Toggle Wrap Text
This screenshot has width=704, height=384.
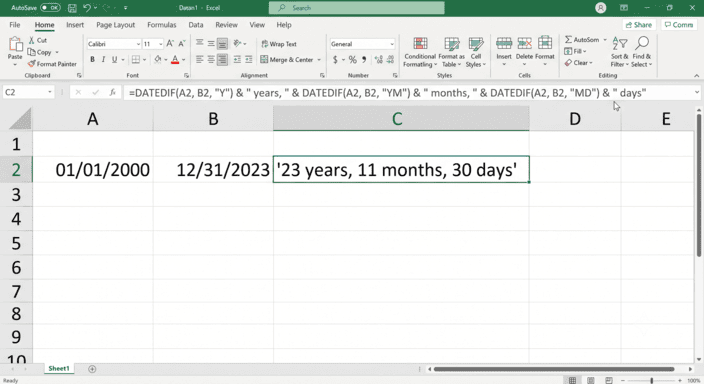click(279, 44)
